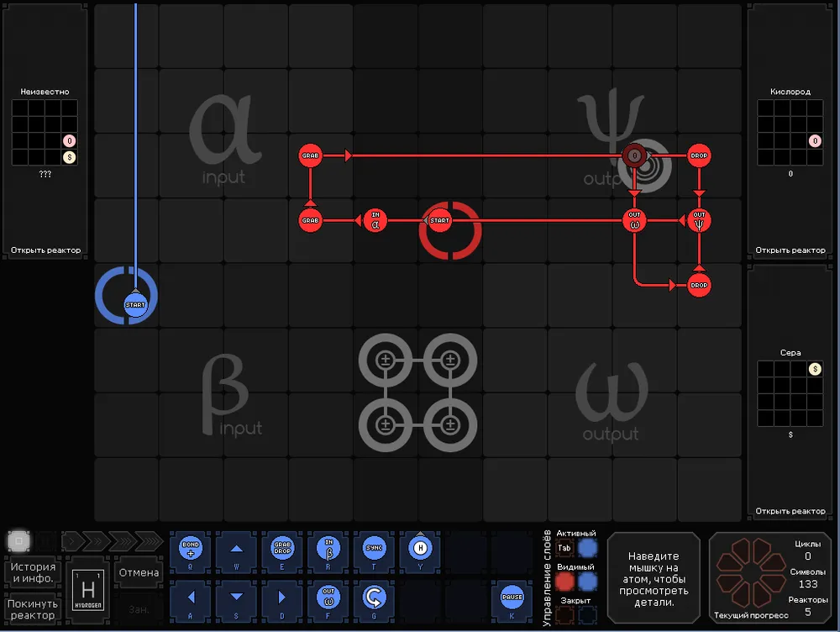Select the upper red GRAB node

(x=310, y=155)
